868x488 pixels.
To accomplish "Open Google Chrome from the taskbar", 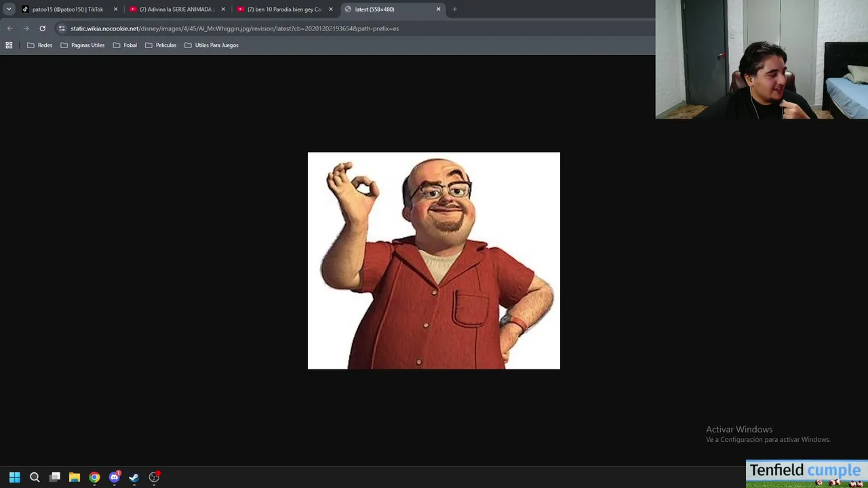I will (94, 477).
